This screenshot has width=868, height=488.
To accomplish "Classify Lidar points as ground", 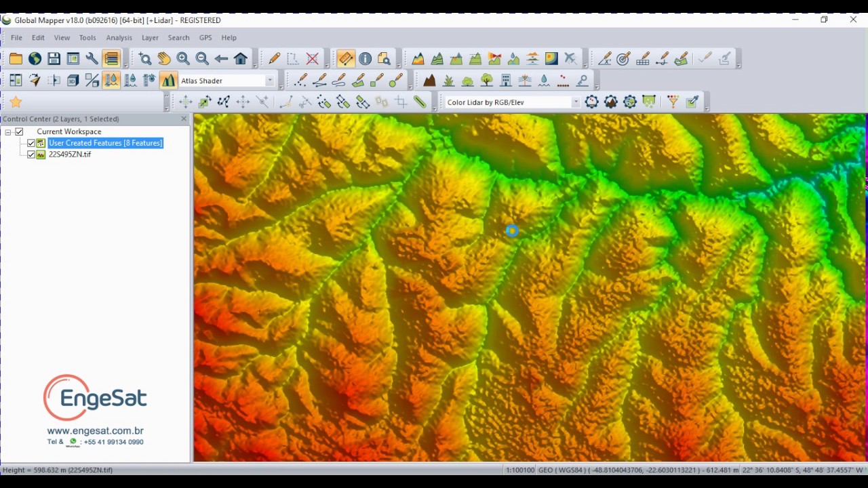I will [x=429, y=81].
